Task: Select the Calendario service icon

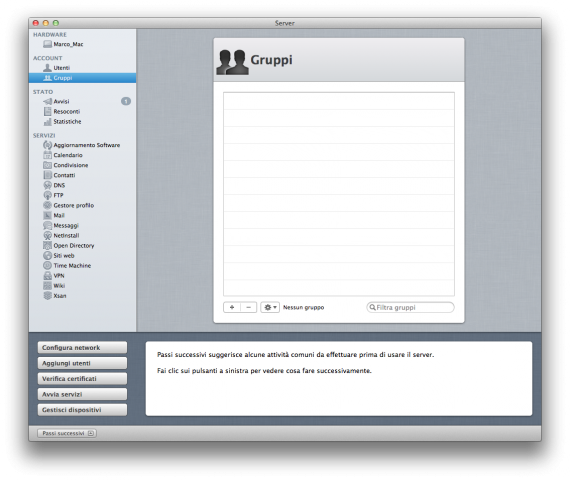Action: click(x=47, y=155)
